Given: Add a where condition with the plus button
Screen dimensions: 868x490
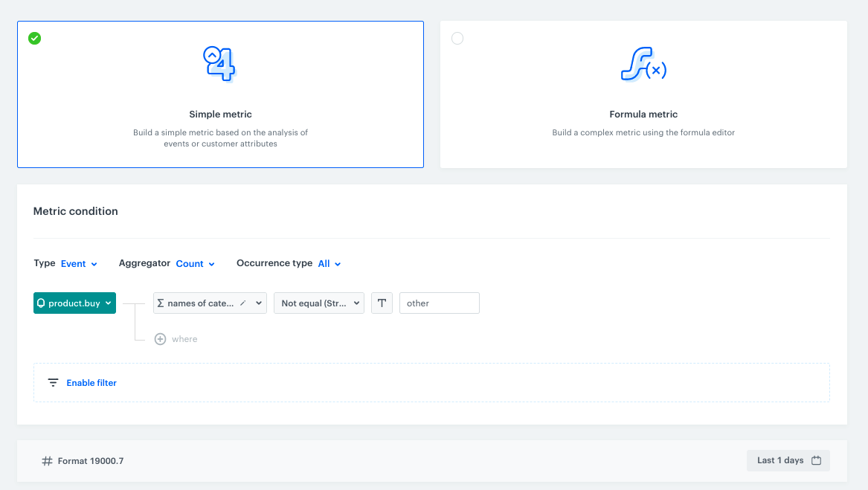Looking at the screenshot, I should [160, 338].
